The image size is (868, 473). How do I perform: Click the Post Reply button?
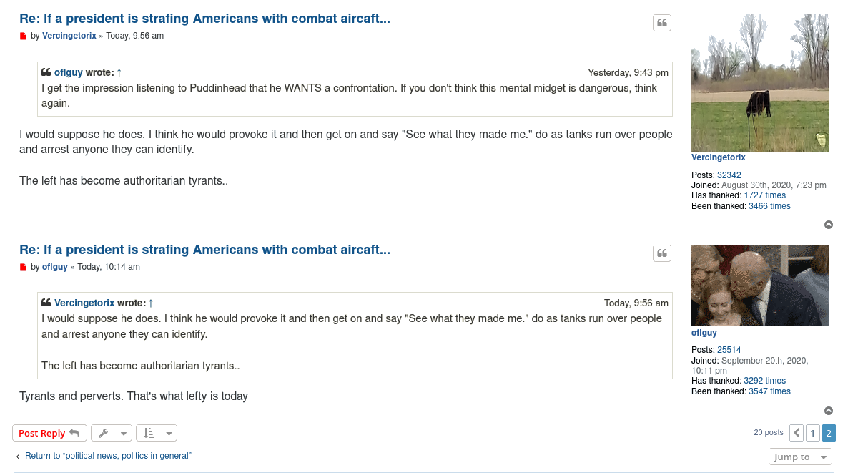click(x=49, y=433)
